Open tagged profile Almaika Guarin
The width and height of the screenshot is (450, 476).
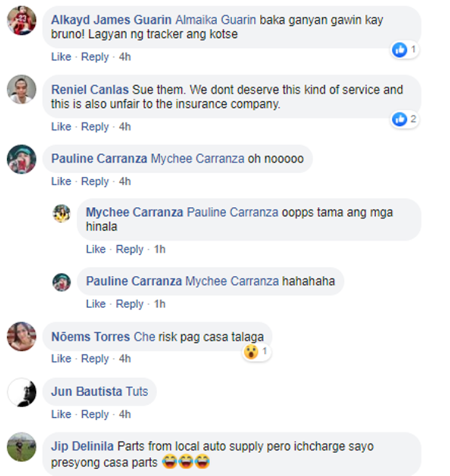[x=216, y=20]
